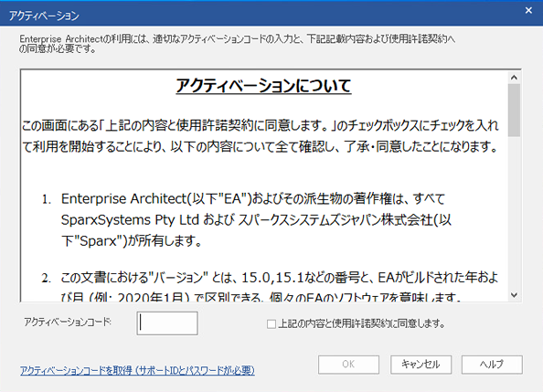Open help with the ヘルプ button
The width and height of the screenshot is (543, 392).
coord(492,365)
